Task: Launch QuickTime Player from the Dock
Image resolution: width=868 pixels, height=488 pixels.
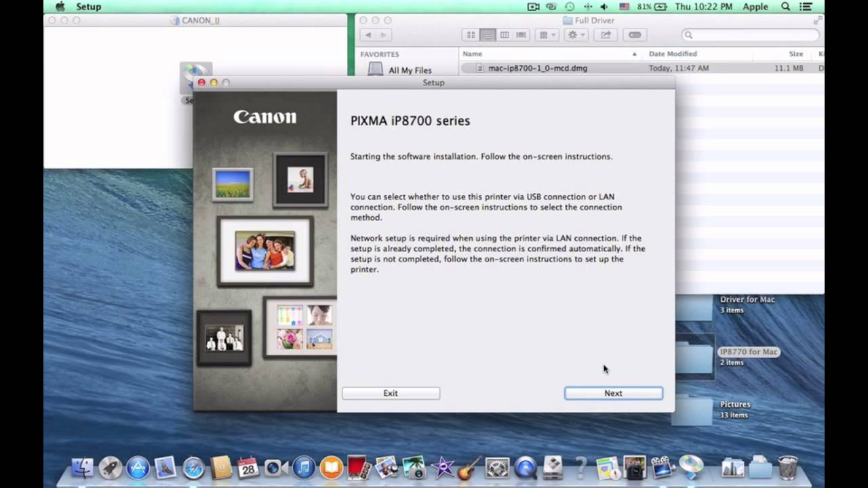Action: coord(525,468)
